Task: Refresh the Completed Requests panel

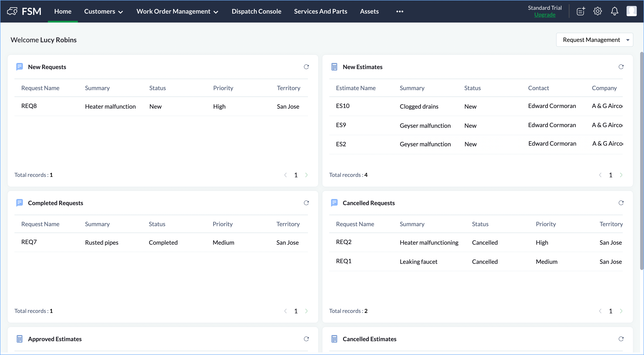Action: pyautogui.click(x=306, y=203)
